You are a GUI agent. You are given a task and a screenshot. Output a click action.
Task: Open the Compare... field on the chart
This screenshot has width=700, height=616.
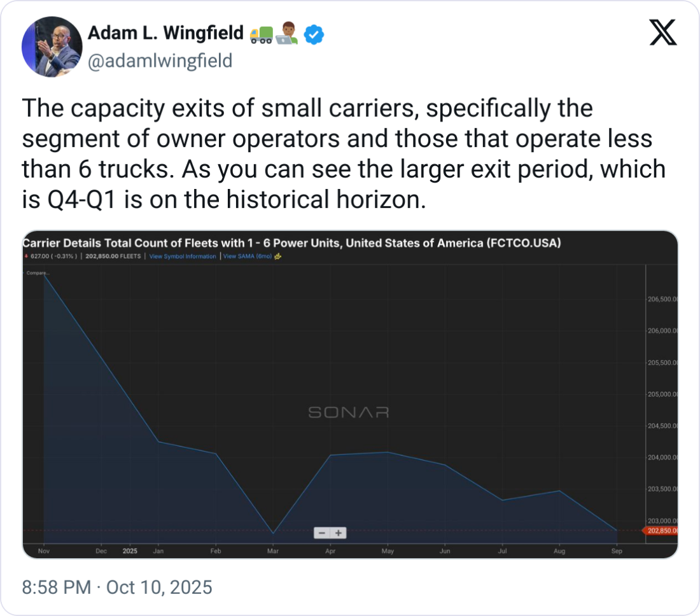click(x=37, y=272)
